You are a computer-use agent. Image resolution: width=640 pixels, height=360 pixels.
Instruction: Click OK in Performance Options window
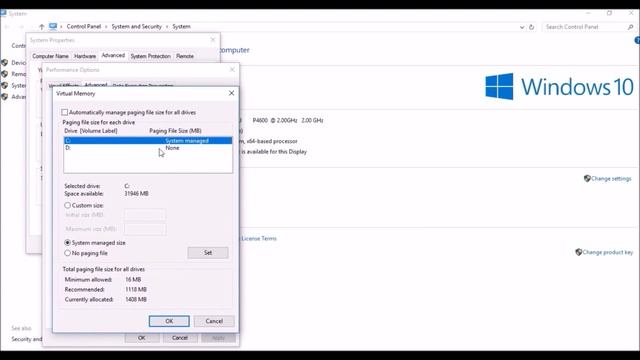tap(142, 338)
